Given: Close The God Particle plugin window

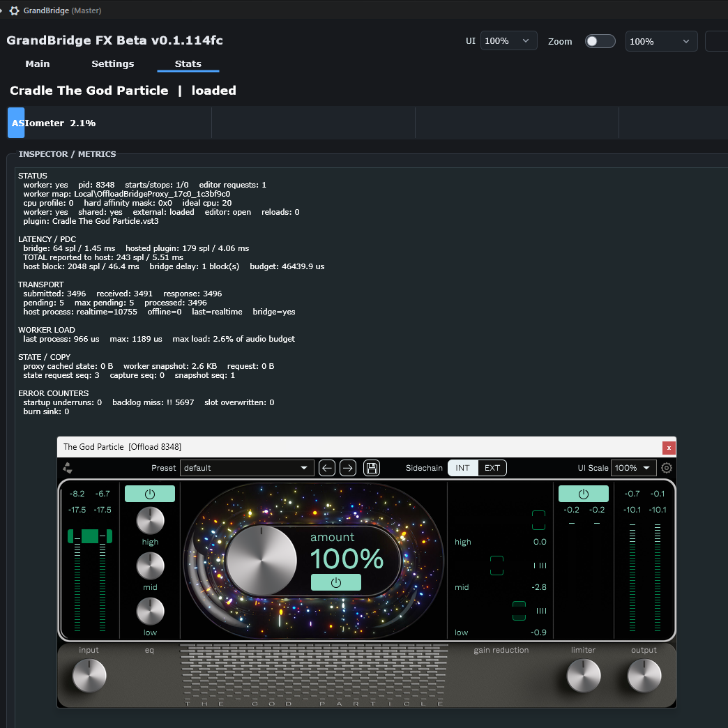Looking at the screenshot, I should (x=669, y=448).
